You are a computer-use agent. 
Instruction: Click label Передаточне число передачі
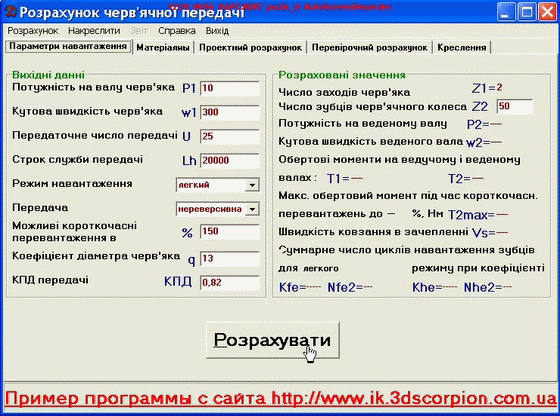(x=95, y=135)
